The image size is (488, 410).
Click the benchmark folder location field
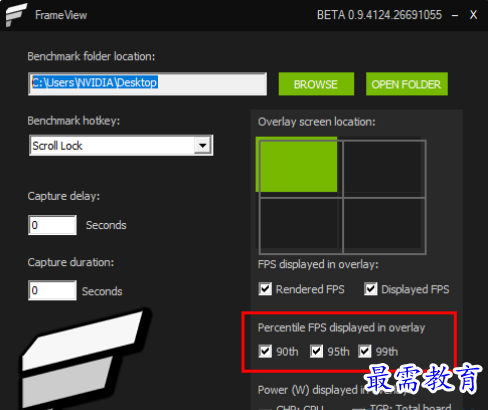point(148,84)
